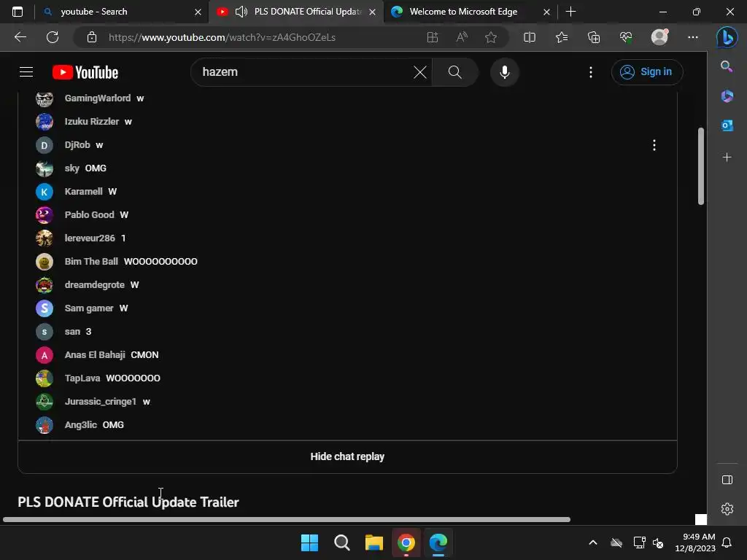Open Collections toolbar icon
Screen dimensions: 747x560
click(594, 37)
